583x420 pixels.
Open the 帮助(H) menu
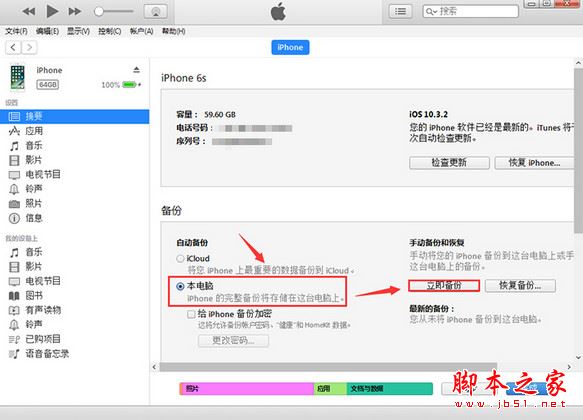click(x=173, y=31)
